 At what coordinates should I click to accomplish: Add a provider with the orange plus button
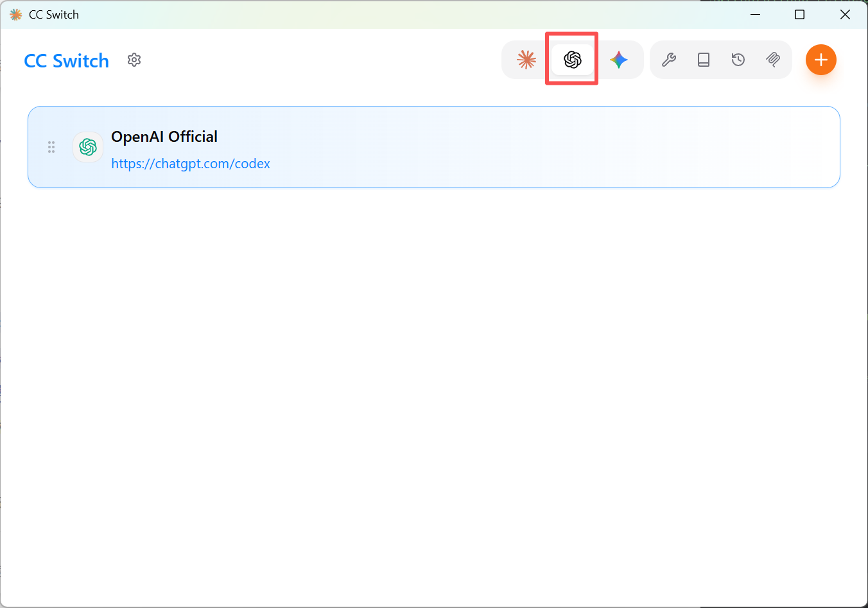(x=821, y=60)
